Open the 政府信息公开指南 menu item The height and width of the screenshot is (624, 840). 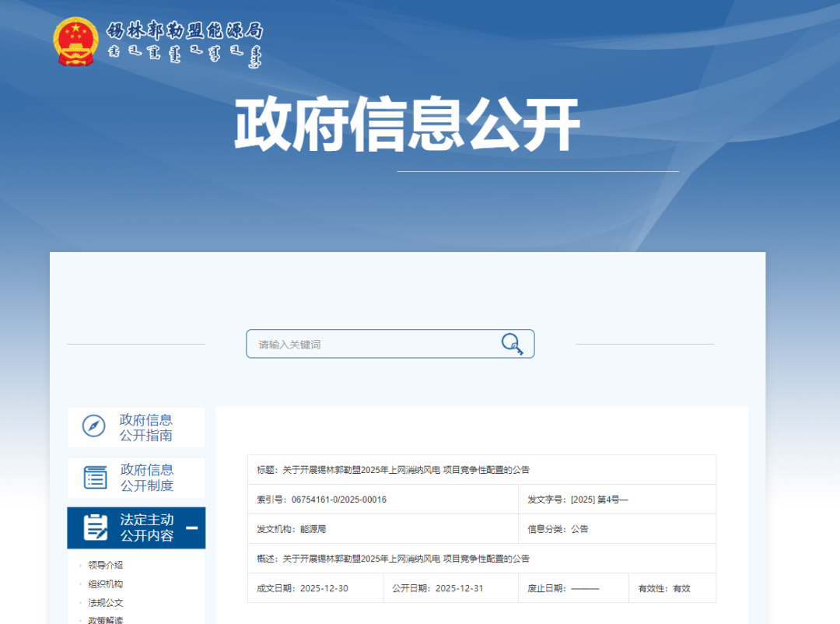click(x=146, y=427)
